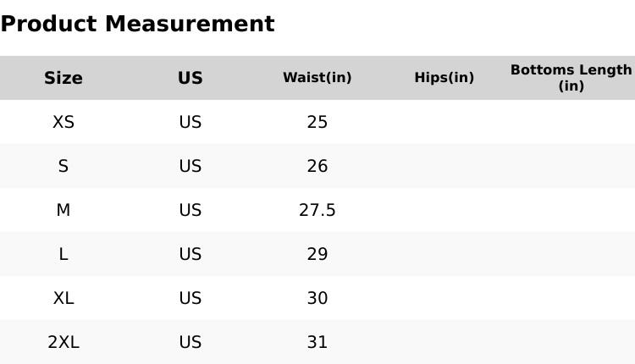Viewport: 635px width, 364px height.
Task: Click the Hips(in) column header
Action: (x=444, y=78)
